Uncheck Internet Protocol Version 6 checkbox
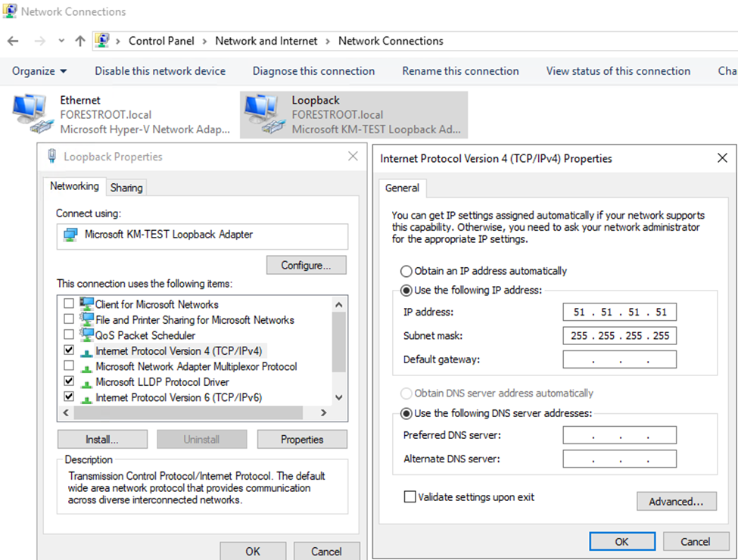The image size is (738, 560). (69, 397)
